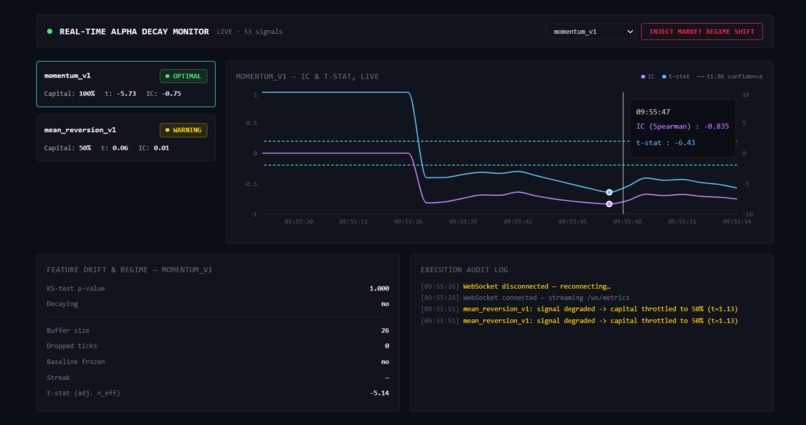Click mean_reversion_v1 Capital 50% text
The width and height of the screenshot is (806, 425).
[x=67, y=148]
